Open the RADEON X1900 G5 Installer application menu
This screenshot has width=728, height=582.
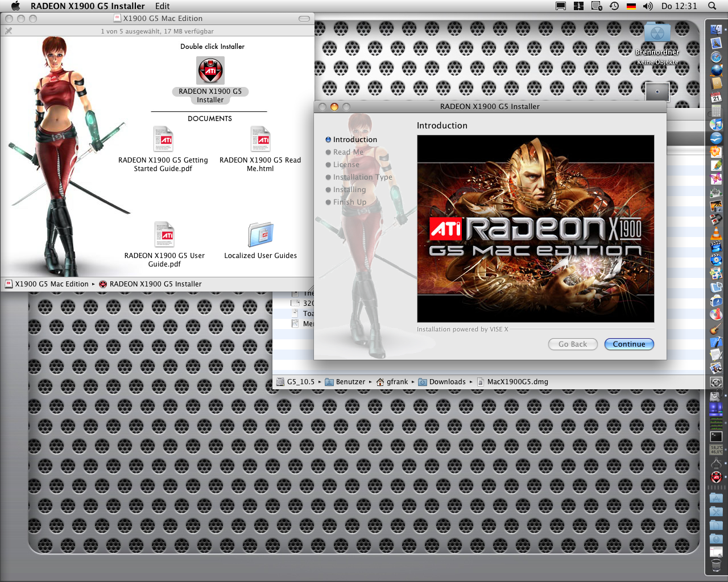pos(88,6)
